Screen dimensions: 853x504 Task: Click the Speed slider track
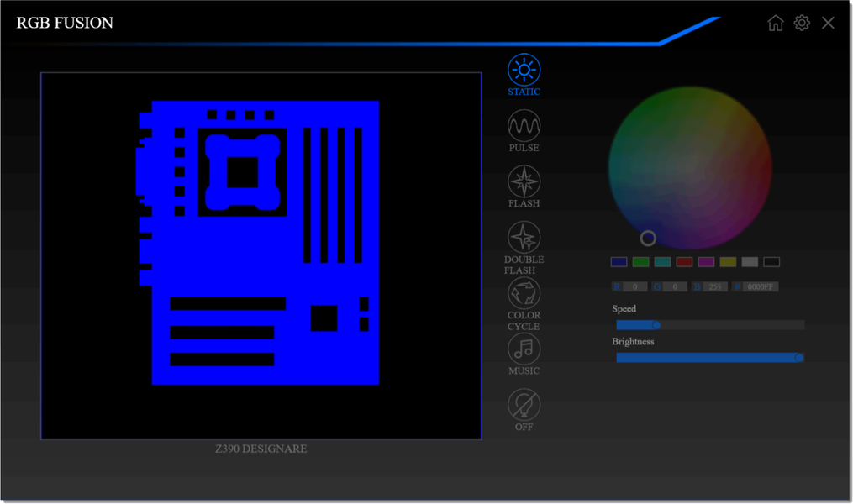710,325
